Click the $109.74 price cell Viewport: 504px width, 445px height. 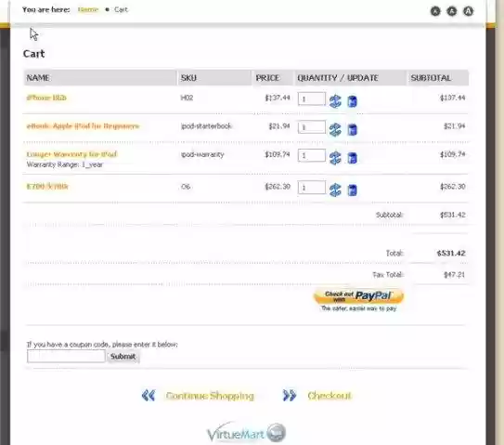pyautogui.click(x=278, y=154)
